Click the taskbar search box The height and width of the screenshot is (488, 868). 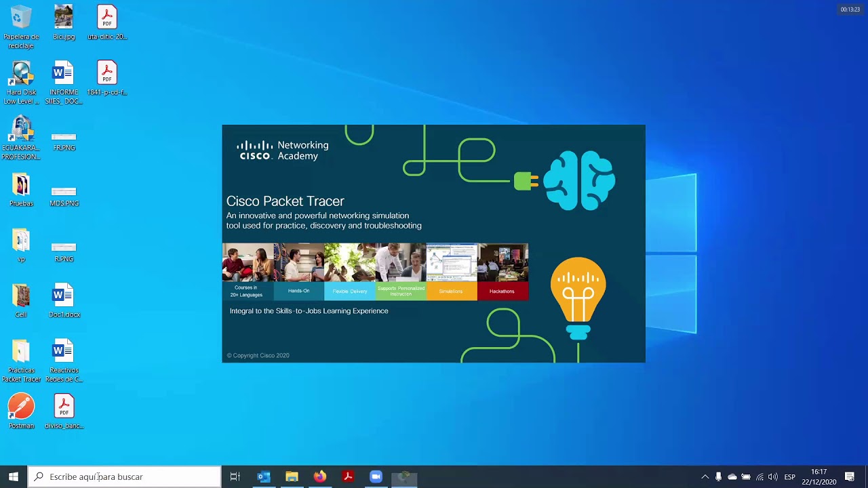click(x=124, y=476)
